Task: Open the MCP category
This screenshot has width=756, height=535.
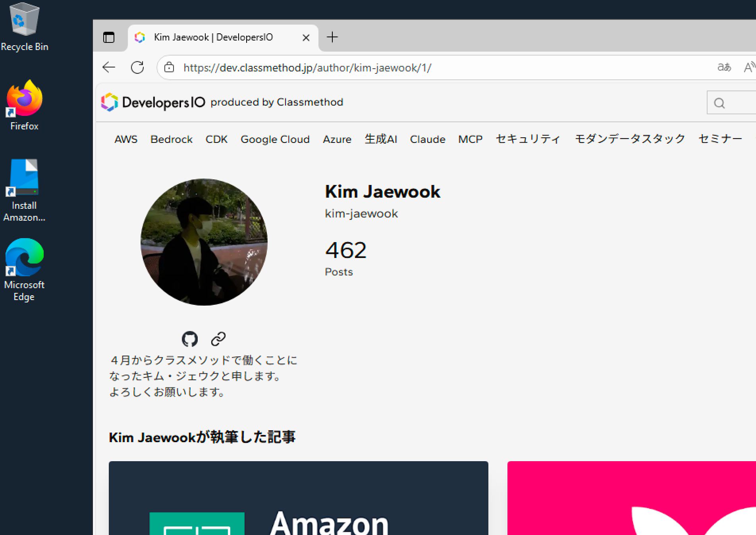Action: pos(471,139)
